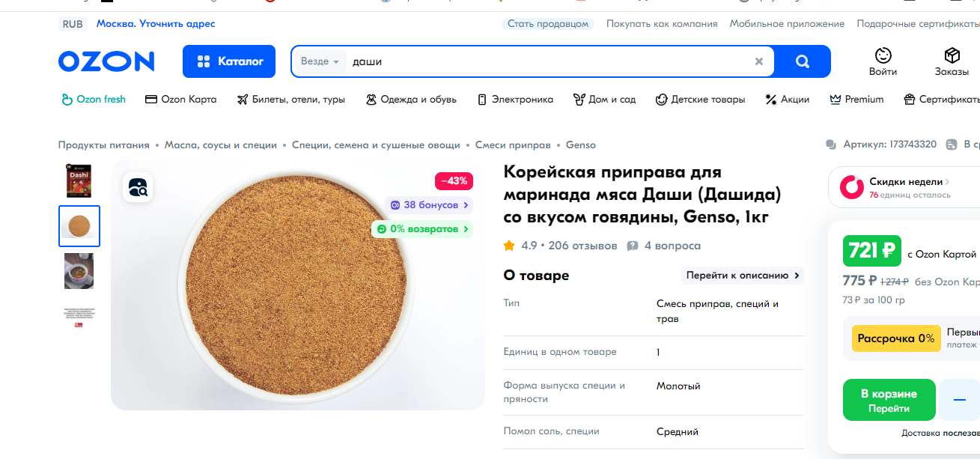This screenshot has height=459, width=980.
Task: Expand the 0% возвратов badge
Action: (x=422, y=228)
